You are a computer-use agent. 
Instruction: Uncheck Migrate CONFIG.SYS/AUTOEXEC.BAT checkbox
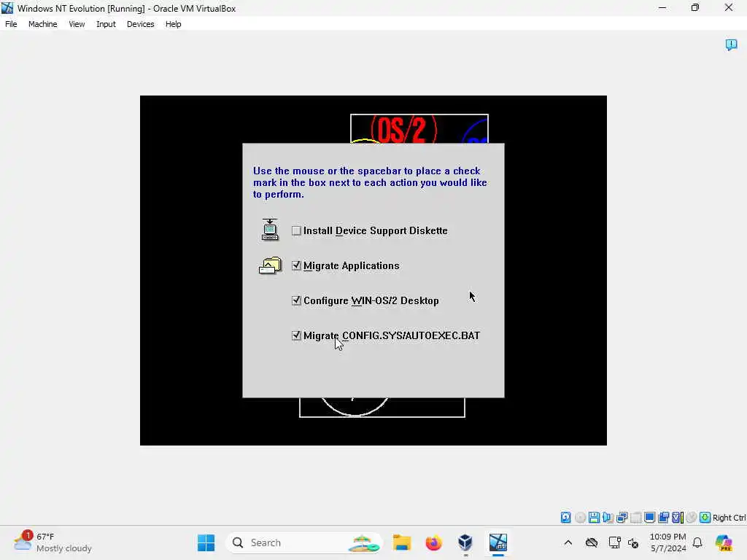(296, 335)
